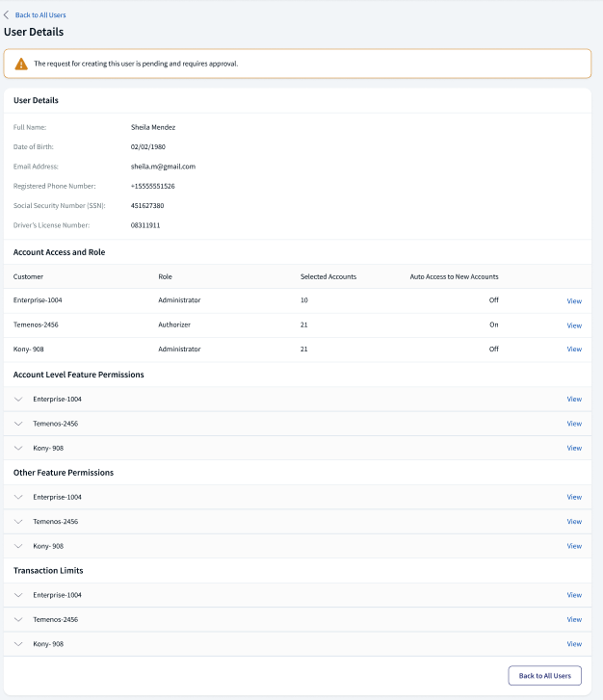View Kony-908 other feature permissions
603x700 pixels.
click(574, 546)
